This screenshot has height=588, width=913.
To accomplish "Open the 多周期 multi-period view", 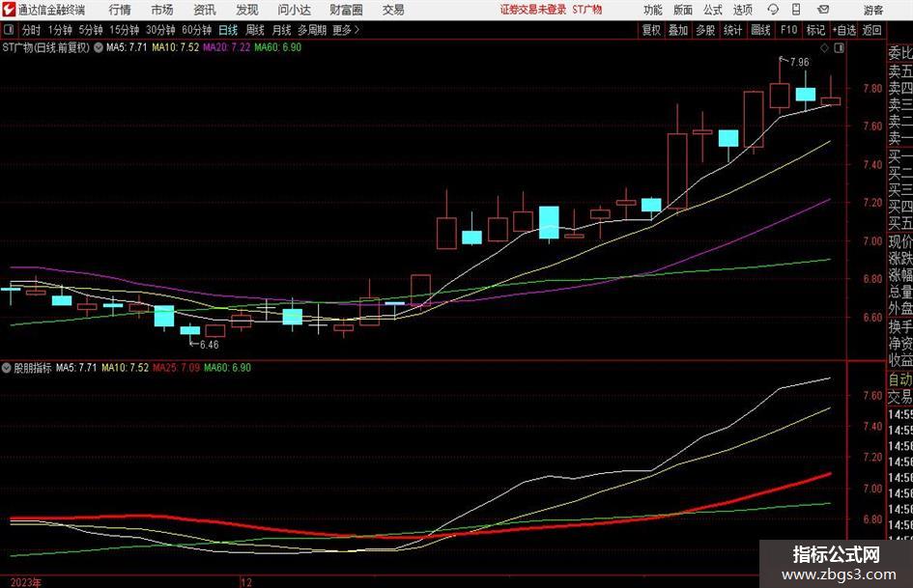I will [x=312, y=30].
